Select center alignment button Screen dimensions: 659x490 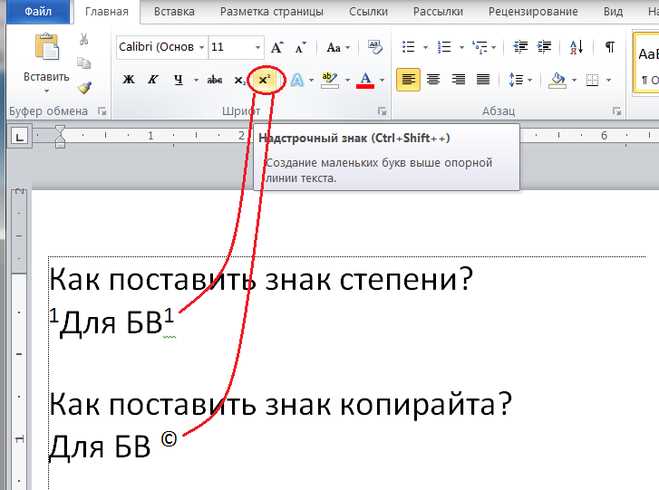pos(433,79)
